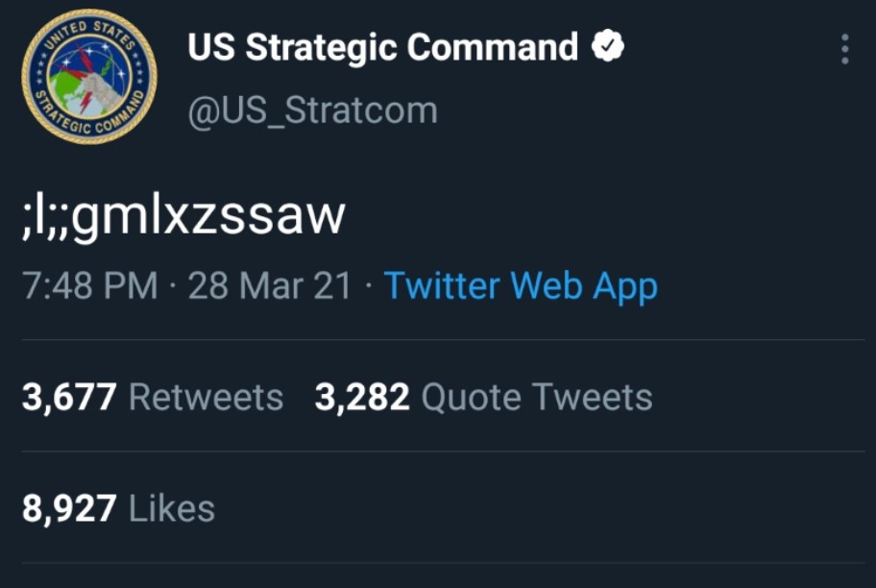Image resolution: width=876 pixels, height=588 pixels.
Task: Select the tweet text ";l;;gmlxzssaw"
Action: pos(182,216)
